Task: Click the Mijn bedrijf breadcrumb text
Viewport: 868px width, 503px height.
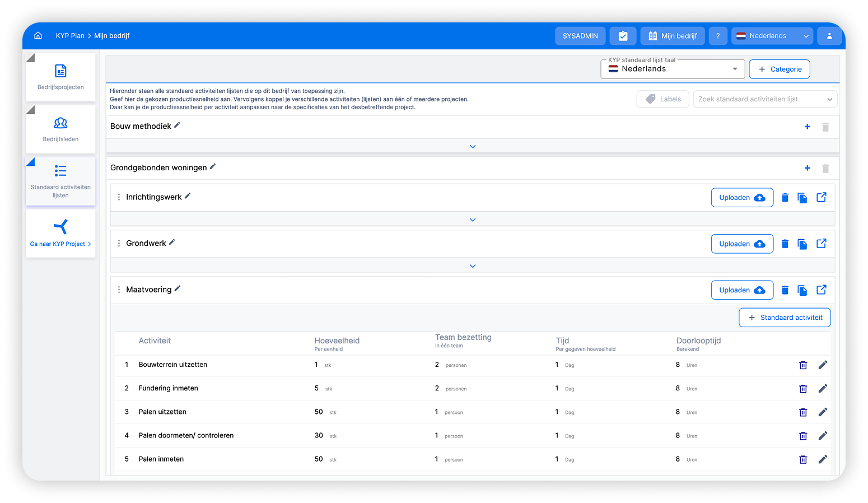Action: [112, 36]
